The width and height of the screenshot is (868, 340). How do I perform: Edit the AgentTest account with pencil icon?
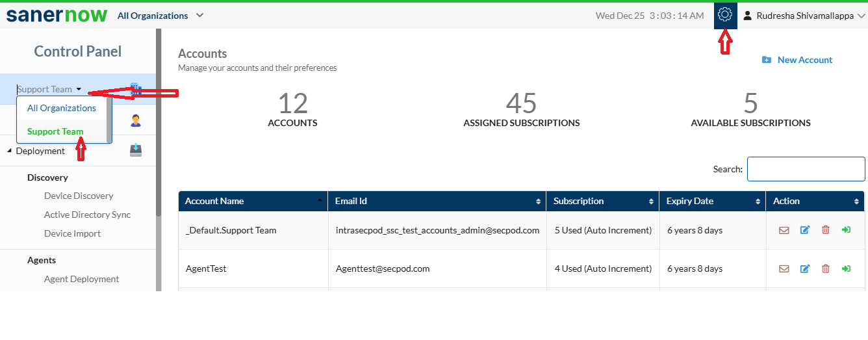pyautogui.click(x=805, y=268)
